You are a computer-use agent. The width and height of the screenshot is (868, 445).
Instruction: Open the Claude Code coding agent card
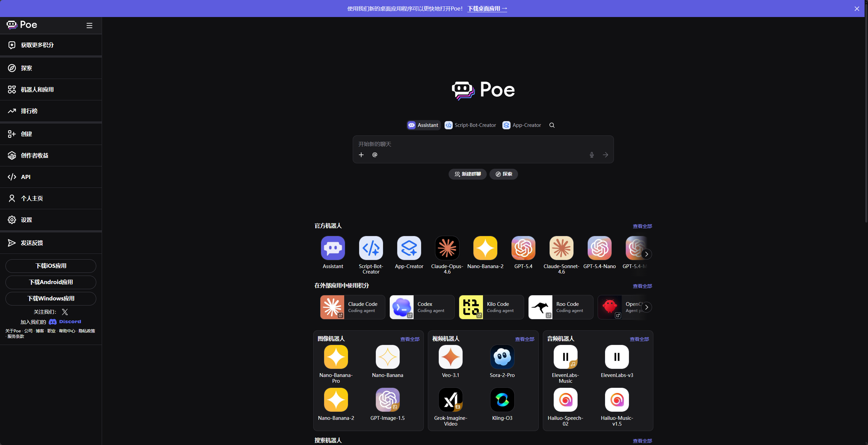[353, 307]
